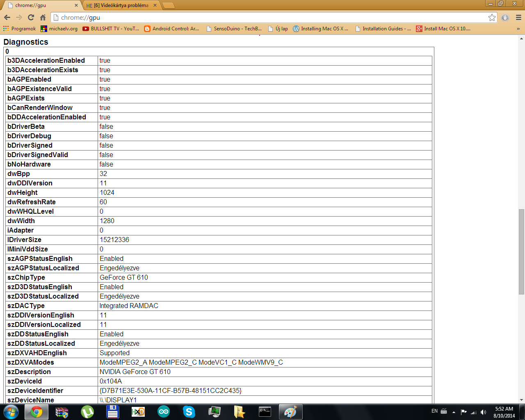
Task: Click the page scrollbar up arrow
Action: click(521, 39)
